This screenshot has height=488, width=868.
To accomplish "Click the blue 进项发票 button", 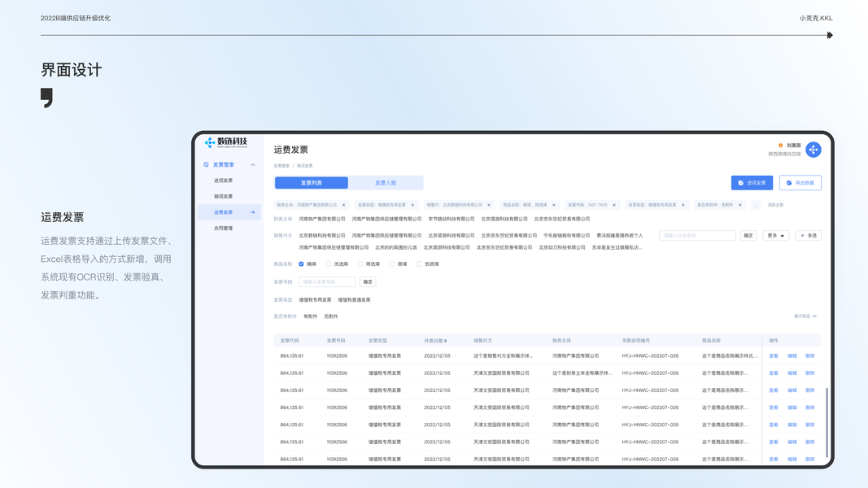I will (752, 182).
